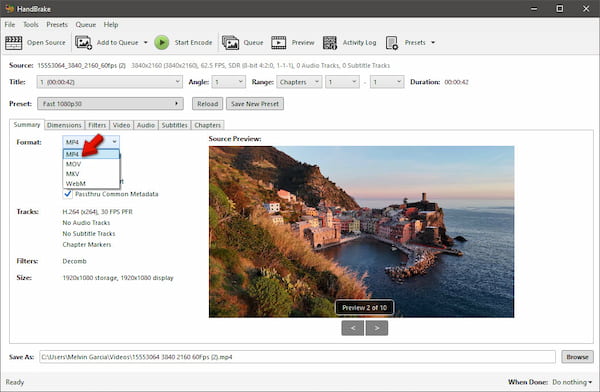Open the Tools menu
The height and width of the screenshot is (392, 600).
tap(31, 24)
